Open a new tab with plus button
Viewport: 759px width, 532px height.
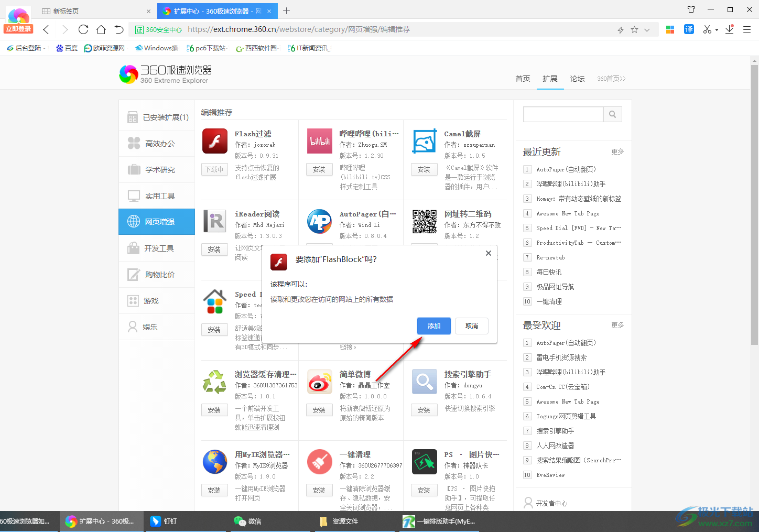[286, 11]
